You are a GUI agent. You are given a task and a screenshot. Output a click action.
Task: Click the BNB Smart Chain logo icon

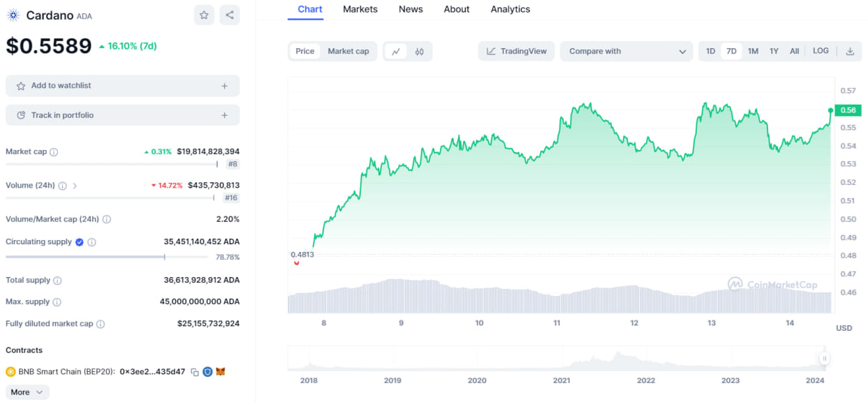[10, 372]
